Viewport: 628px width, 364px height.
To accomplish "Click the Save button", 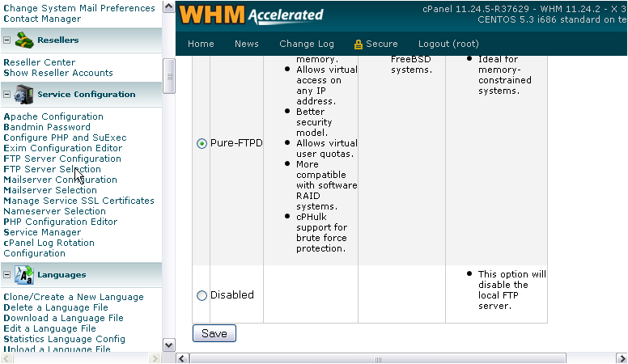I will click(x=214, y=333).
